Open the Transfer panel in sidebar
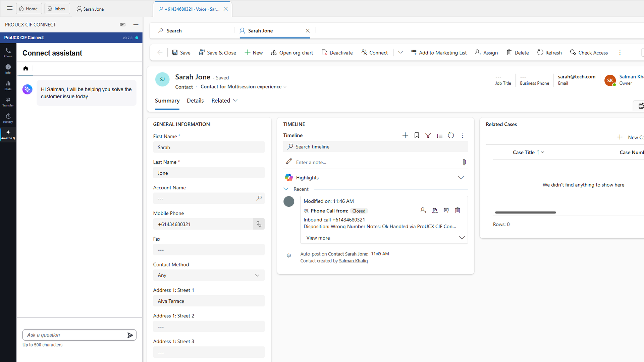The width and height of the screenshot is (644, 362). [8, 102]
